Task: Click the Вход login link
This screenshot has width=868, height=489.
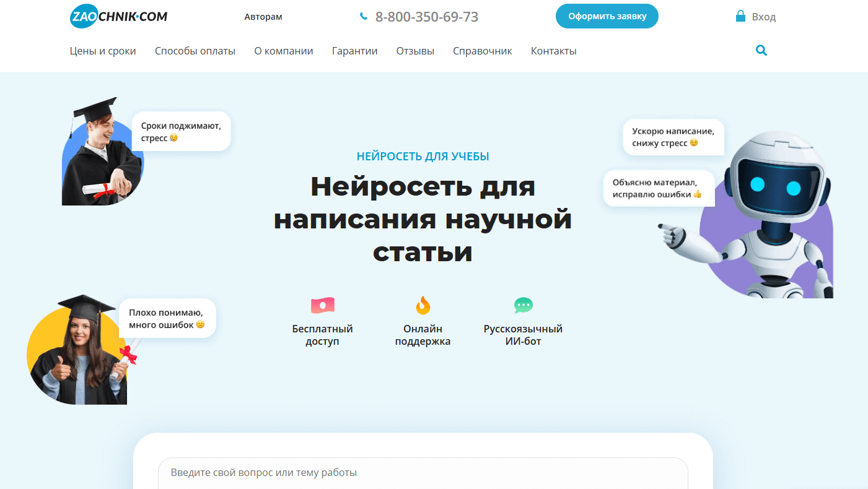Action: 763,17
